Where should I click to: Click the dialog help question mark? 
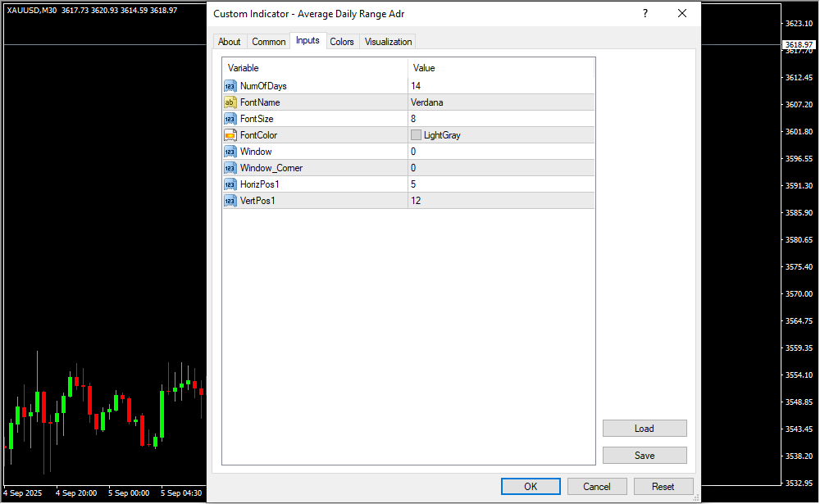(645, 14)
